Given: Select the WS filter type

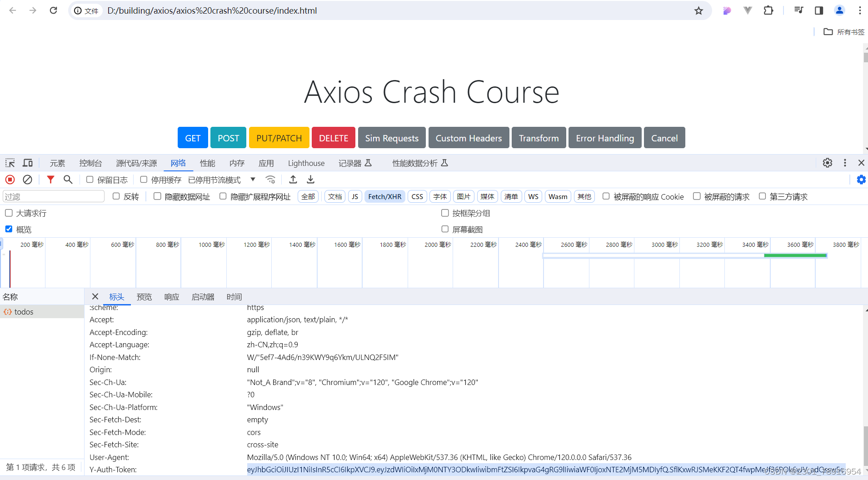Looking at the screenshot, I should click(533, 196).
